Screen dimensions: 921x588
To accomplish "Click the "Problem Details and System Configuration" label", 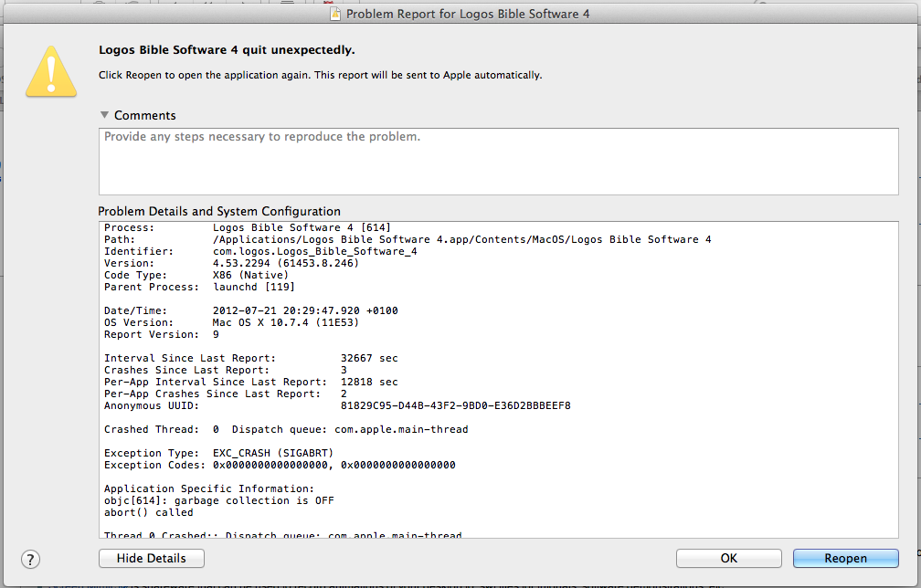I will click(219, 211).
